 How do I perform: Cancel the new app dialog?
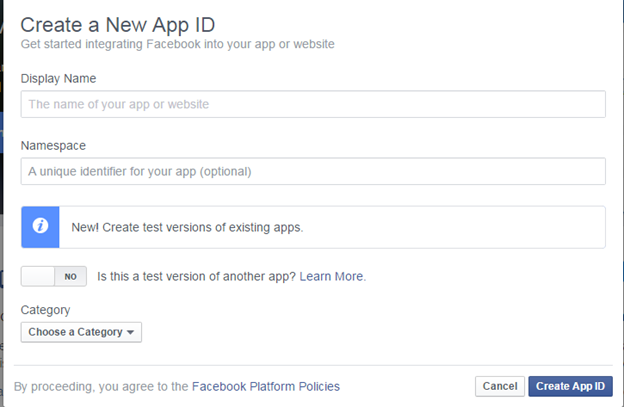tap(500, 386)
